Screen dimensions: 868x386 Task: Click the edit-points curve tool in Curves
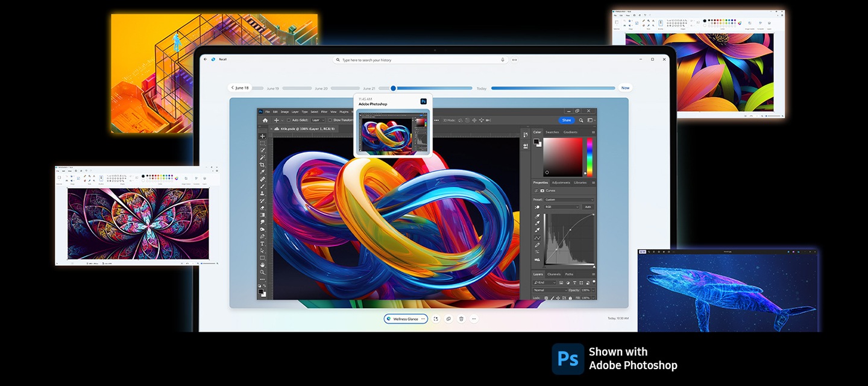point(537,238)
